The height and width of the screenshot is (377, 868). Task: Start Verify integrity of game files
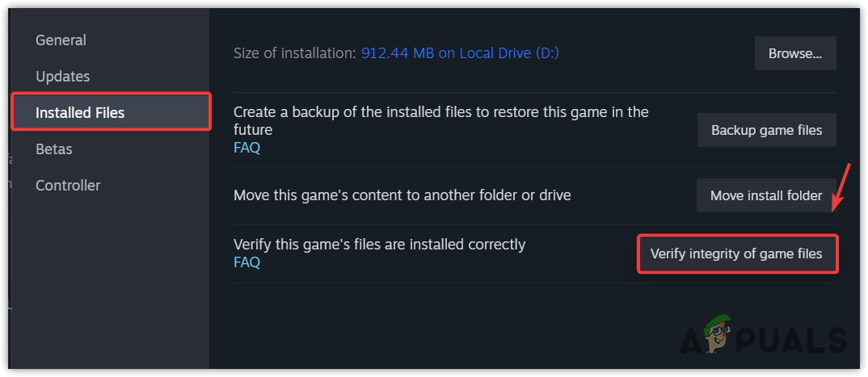(x=737, y=253)
